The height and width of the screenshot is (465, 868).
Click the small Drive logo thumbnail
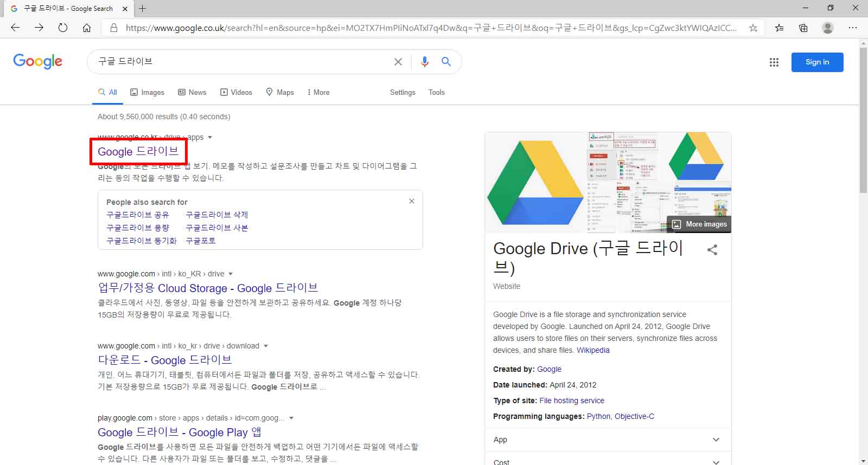695,156
